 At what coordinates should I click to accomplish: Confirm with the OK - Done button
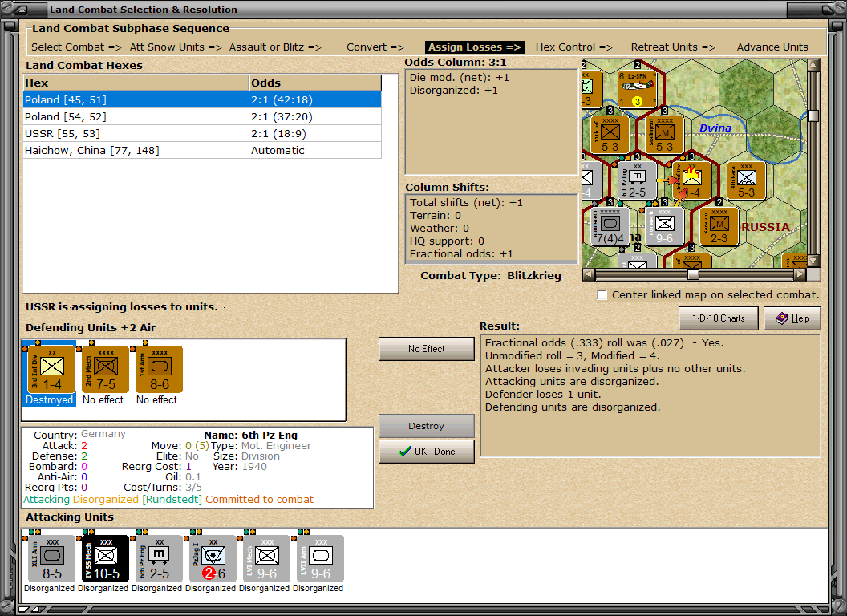point(426,452)
